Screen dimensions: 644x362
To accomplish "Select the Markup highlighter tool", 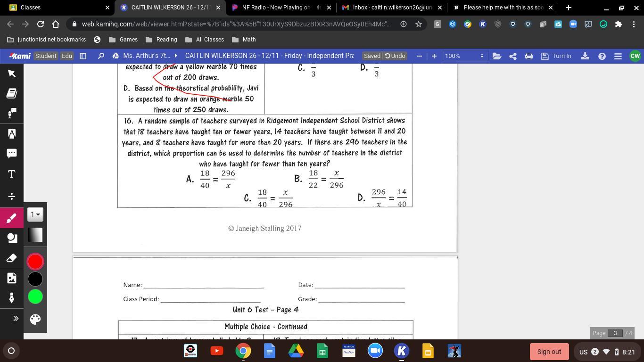I will 12,134.
